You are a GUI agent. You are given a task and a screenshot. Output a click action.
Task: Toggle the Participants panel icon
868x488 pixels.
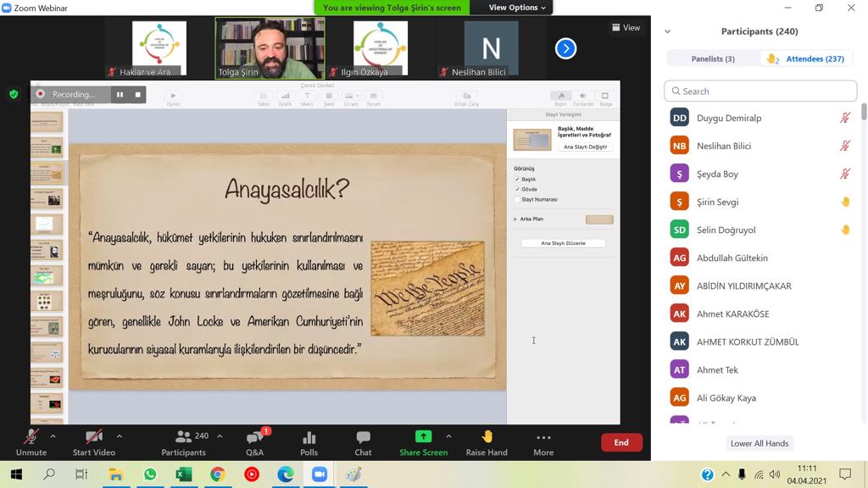click(x=183, y=442)
